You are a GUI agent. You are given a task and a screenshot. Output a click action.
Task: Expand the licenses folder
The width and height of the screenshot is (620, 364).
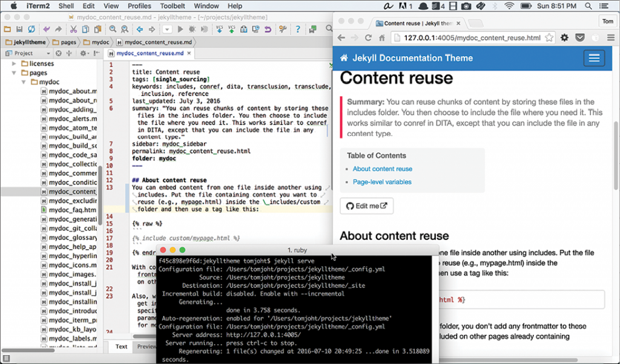click(15, 63)
